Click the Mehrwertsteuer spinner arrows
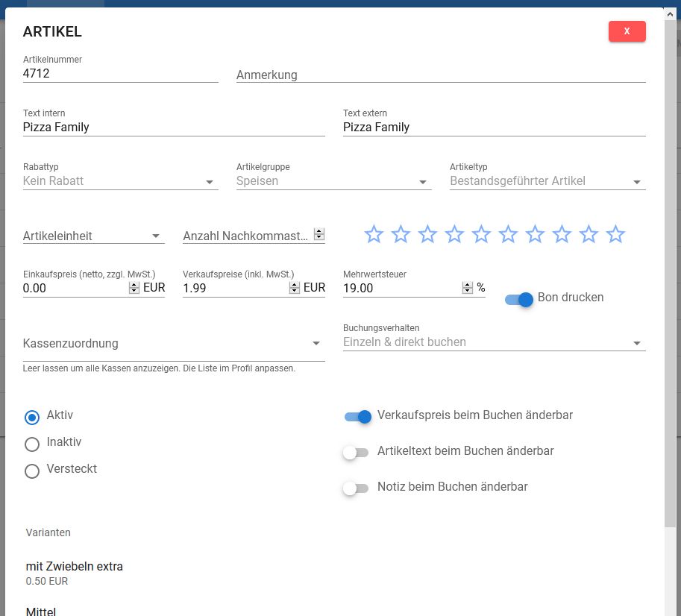Viewport: 681px width, 616px height. pyautogui.click(x=468, y=288)
